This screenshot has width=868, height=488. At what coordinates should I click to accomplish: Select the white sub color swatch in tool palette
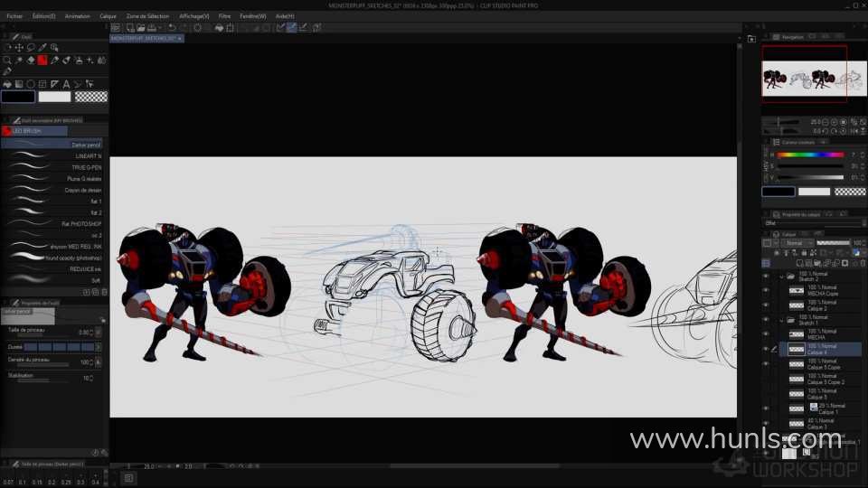coord(54,97)
